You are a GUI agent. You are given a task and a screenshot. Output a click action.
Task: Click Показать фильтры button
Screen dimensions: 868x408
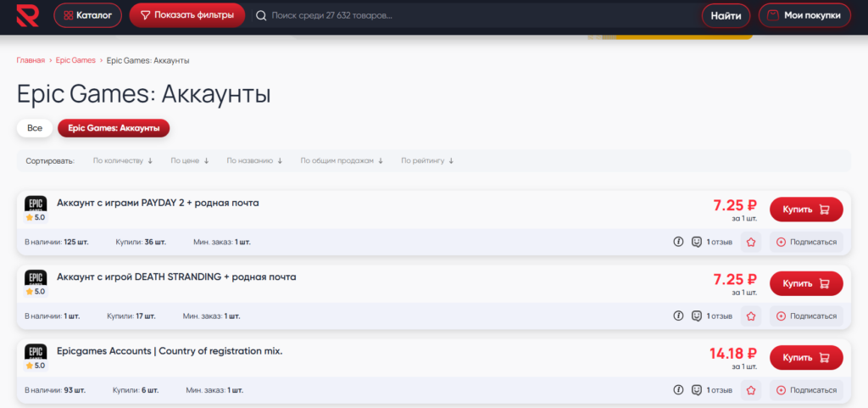coord(187,15)
